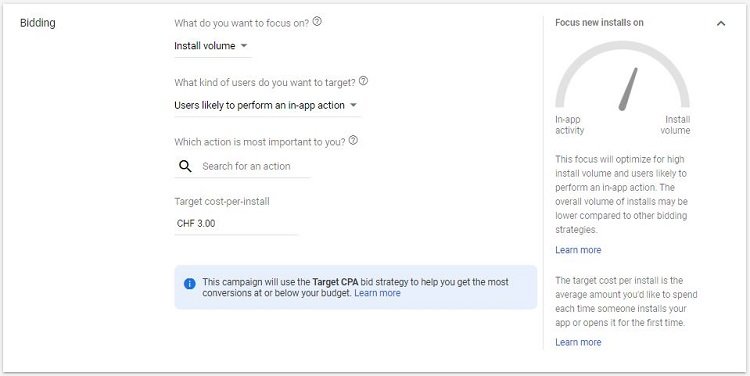
Task: Click the magnifying glass search icon
Action: 186,166
